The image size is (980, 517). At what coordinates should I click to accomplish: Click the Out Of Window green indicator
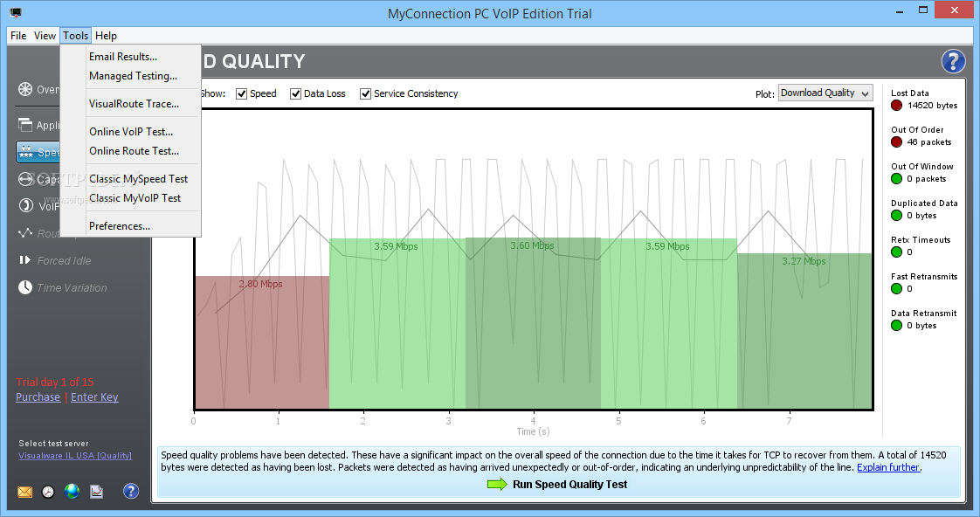point(896,179)
